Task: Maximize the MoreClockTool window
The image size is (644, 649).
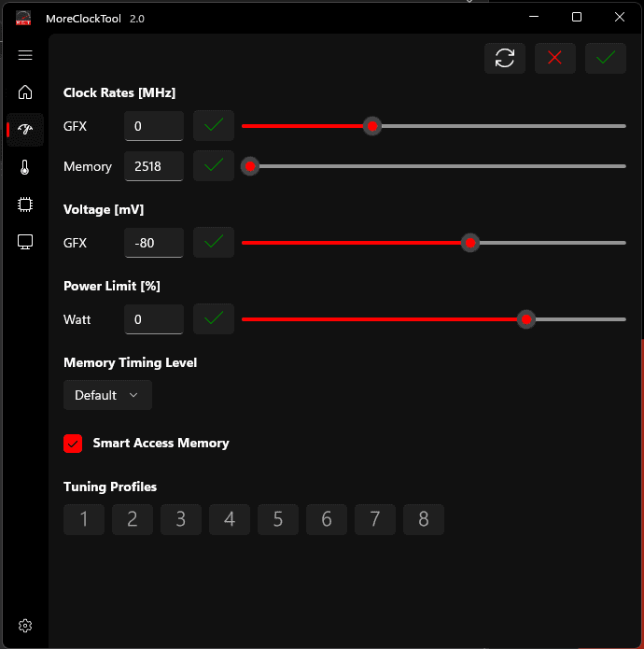Action: 577,17
